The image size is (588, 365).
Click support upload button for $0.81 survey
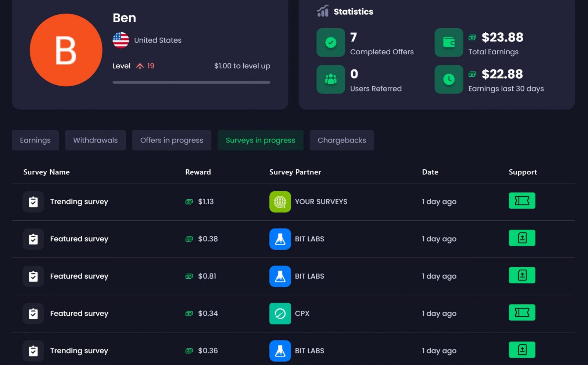click(x=522, y=275)
